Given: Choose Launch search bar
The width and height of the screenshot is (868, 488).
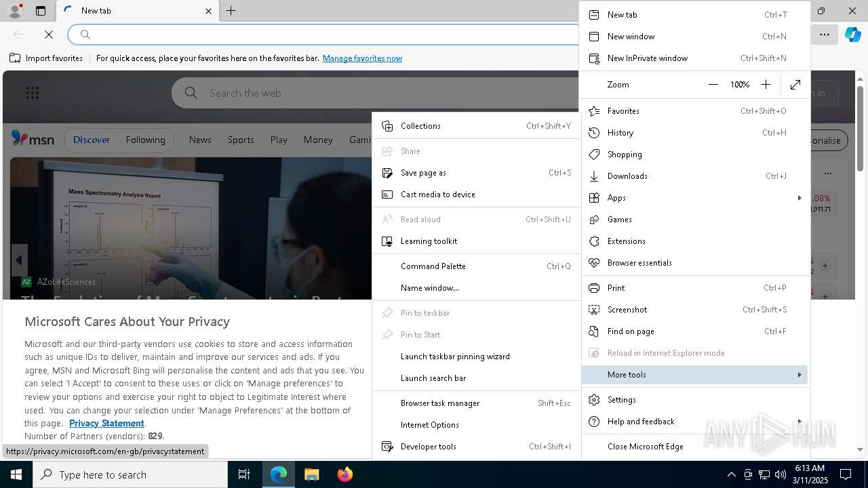Looking at the screenshot, I should (x=476, y=378).
